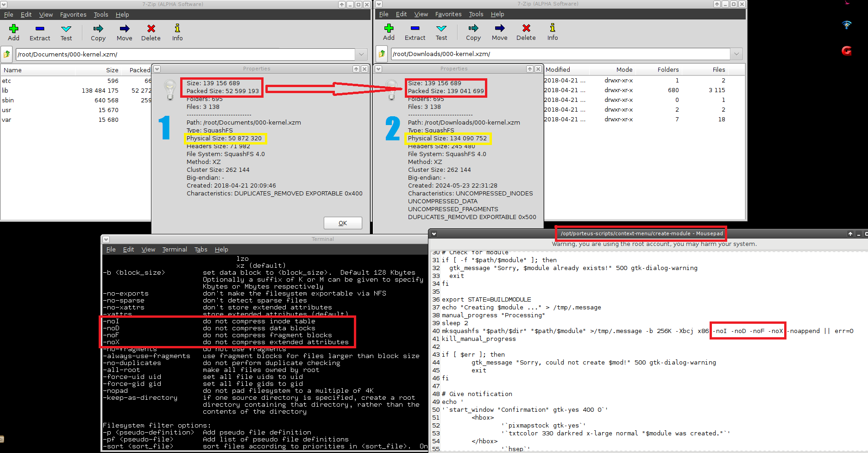Click the red G desktop icon
868x453 pixels.
click(x=847, y=50)
